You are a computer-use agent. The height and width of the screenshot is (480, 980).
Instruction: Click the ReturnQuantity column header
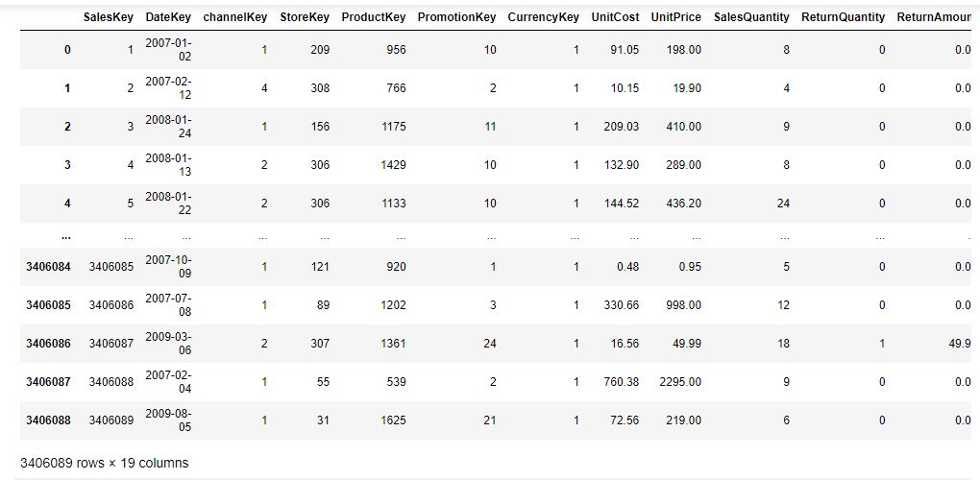pos(844,17)
